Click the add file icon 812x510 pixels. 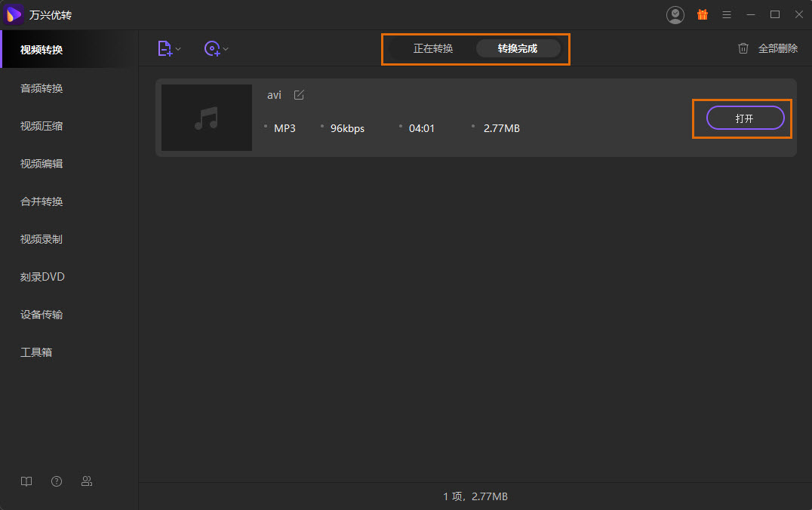click(165, 48)
